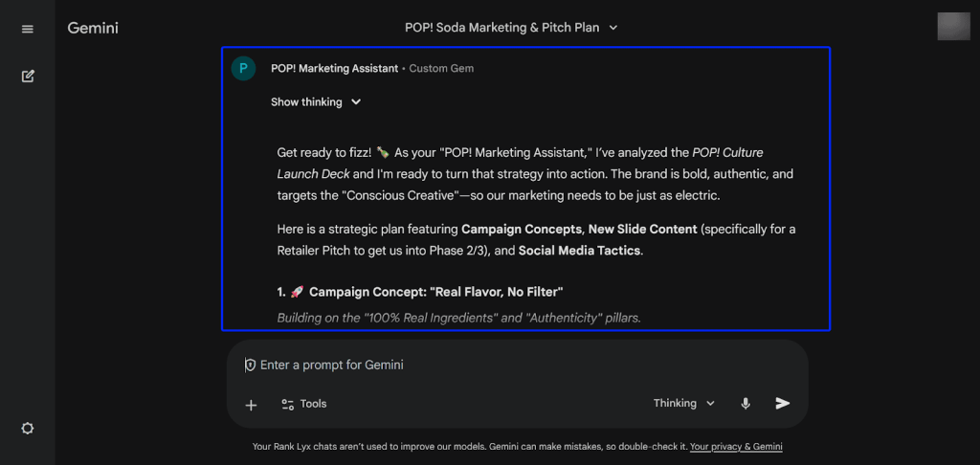Click the plus icon to add files

(251, 405)
